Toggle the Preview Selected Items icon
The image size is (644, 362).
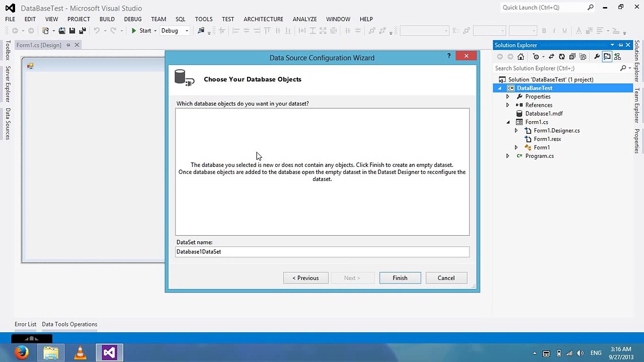[607, 57]
